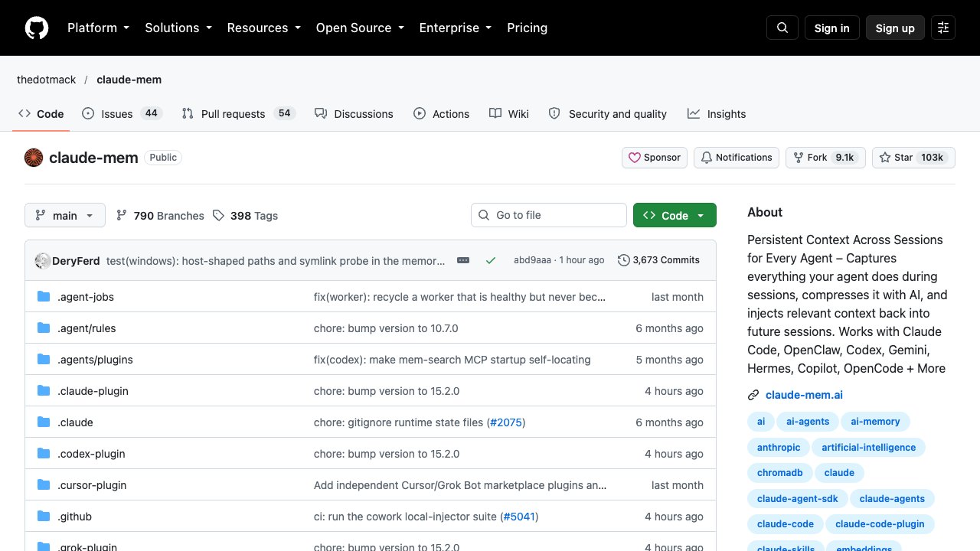The width and height of the screenshot is (980, 551).
Task: Star the claude-mem repository
Action: coord(913,158)
